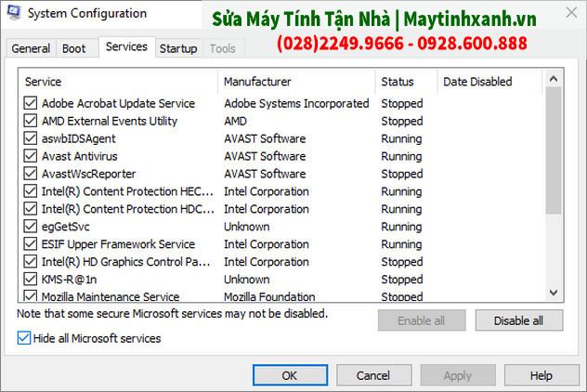This screenshot has height=392, width=587.
Task: Click the scroll down arrow of services list
Action: (554, 293)
